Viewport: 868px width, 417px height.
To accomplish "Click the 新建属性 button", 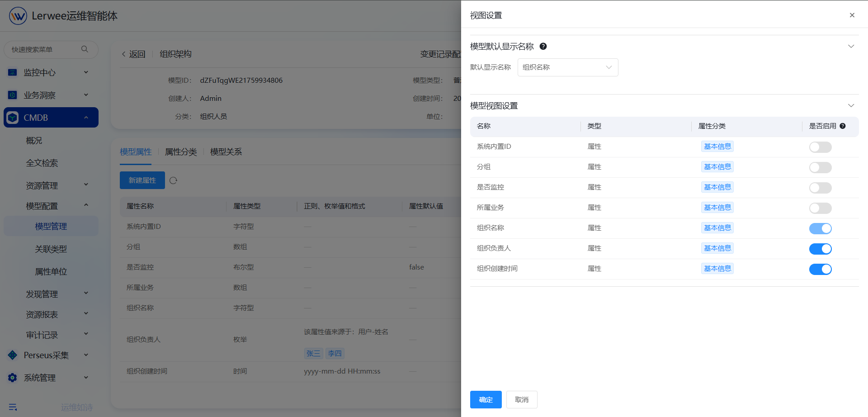I will click(x=142, y=180).
